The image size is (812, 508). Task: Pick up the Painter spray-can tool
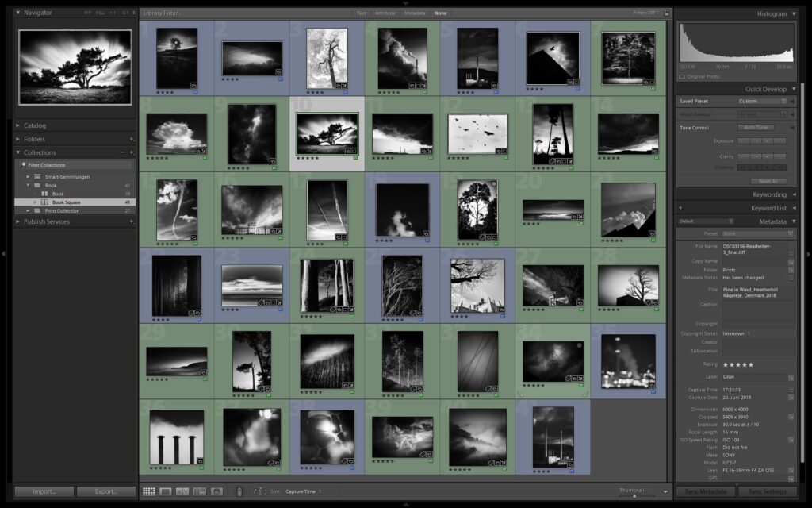pyautogui.click(x=240, y=491)
